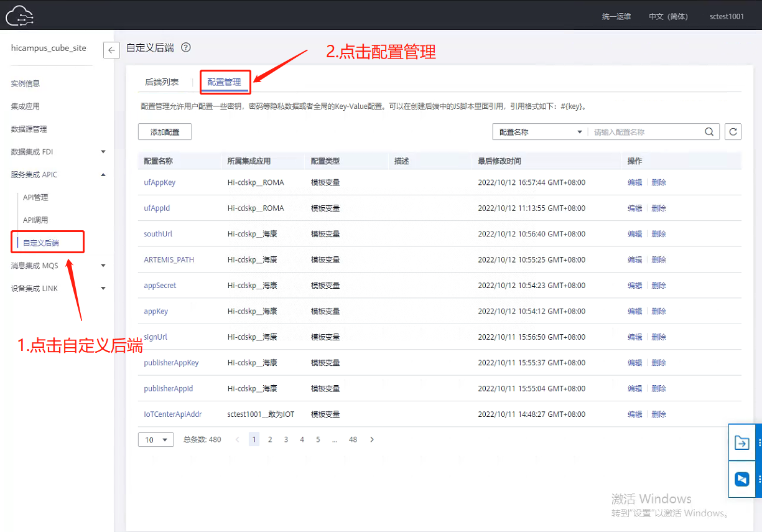Image resolution: width=762 pixels, height=532 pixels.
Task: Expand the 数据集成 FDI menu
Action: click(103, 152)
